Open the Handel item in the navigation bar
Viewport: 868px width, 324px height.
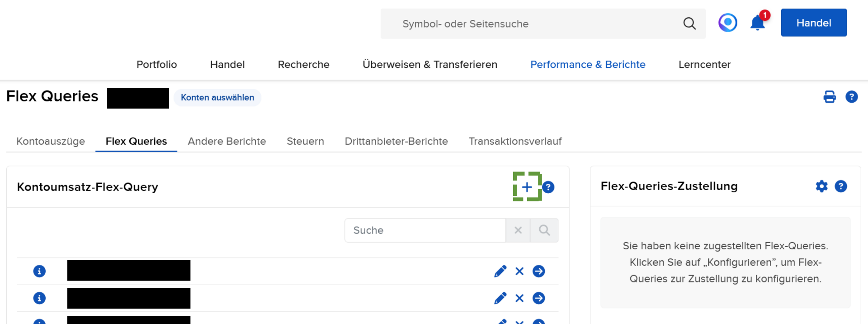(227, 65)
